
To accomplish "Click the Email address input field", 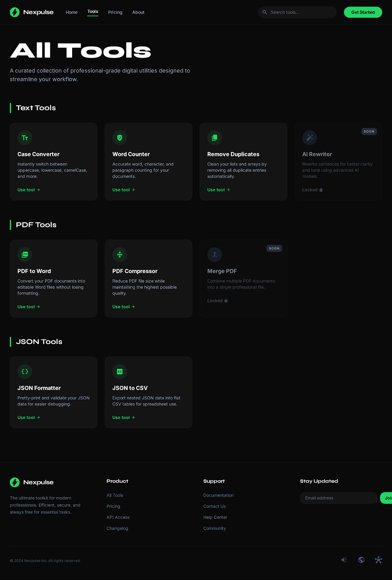I will pyautogui.click(x=339, y=498).
